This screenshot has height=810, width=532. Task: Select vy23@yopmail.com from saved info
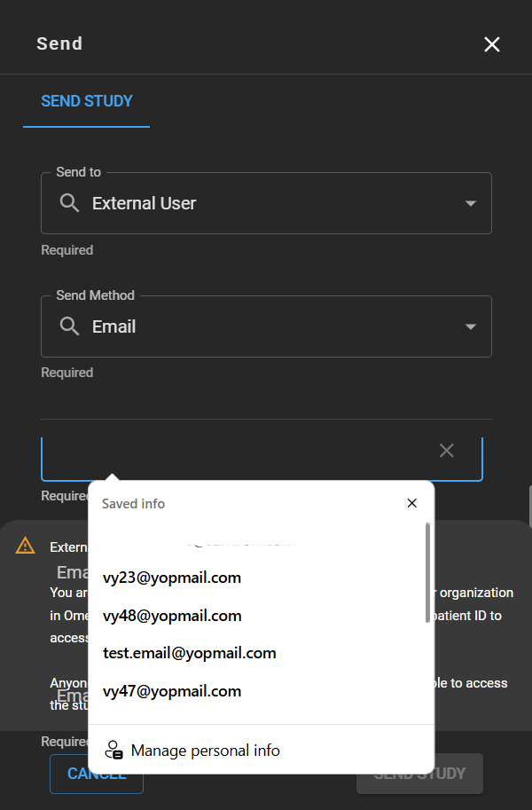point(172,578)
